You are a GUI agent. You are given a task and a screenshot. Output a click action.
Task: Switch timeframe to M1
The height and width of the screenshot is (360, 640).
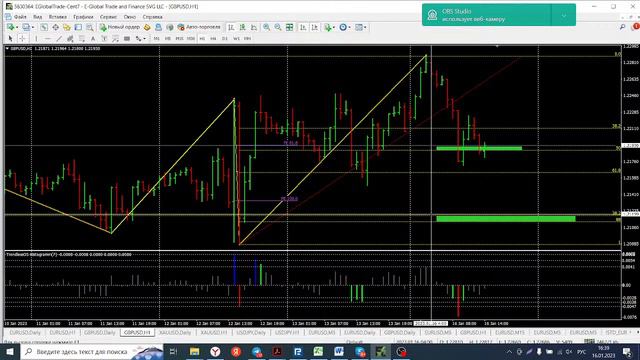point(156,38)
